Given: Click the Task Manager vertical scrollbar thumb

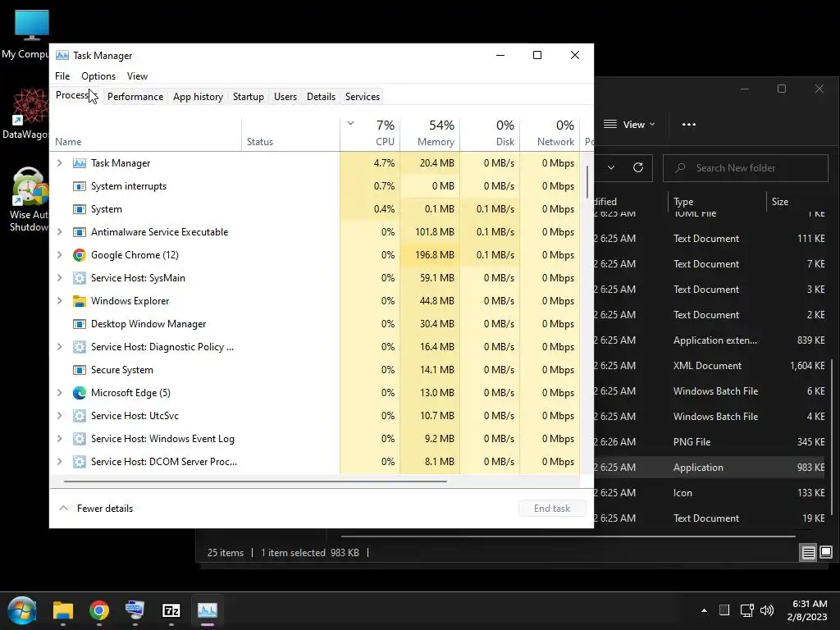Looking at the screenshot, I should pos(587,181).
